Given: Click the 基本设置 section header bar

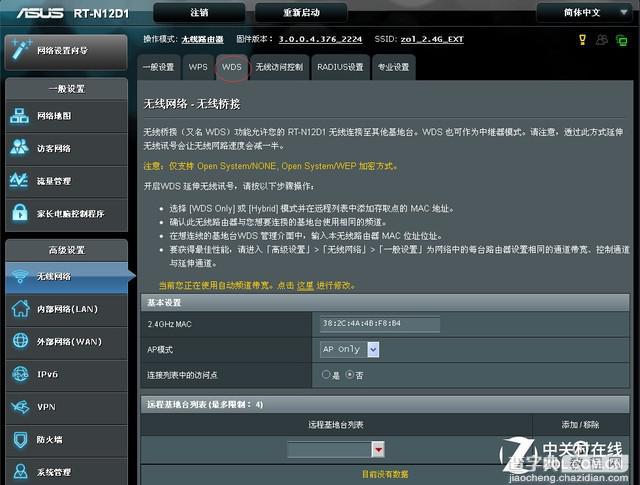Looking at the screenshot, I should tap(385, 303).
